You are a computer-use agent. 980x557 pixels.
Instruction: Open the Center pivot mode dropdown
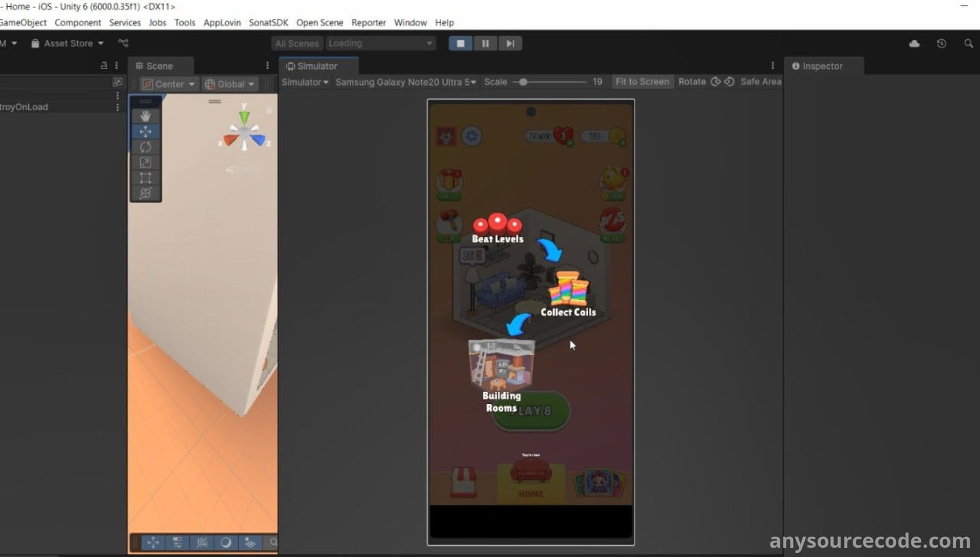(x=168, y=84)
